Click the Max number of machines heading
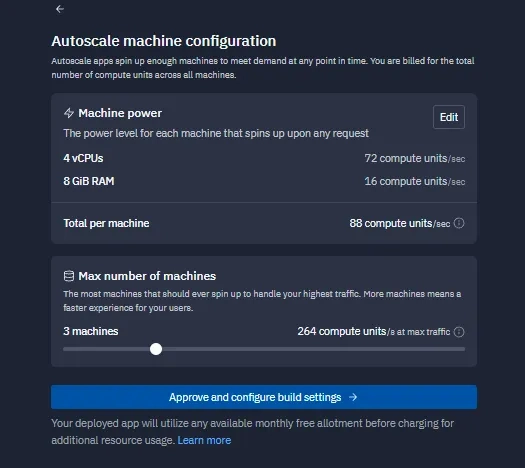 [x=147, y=276]
